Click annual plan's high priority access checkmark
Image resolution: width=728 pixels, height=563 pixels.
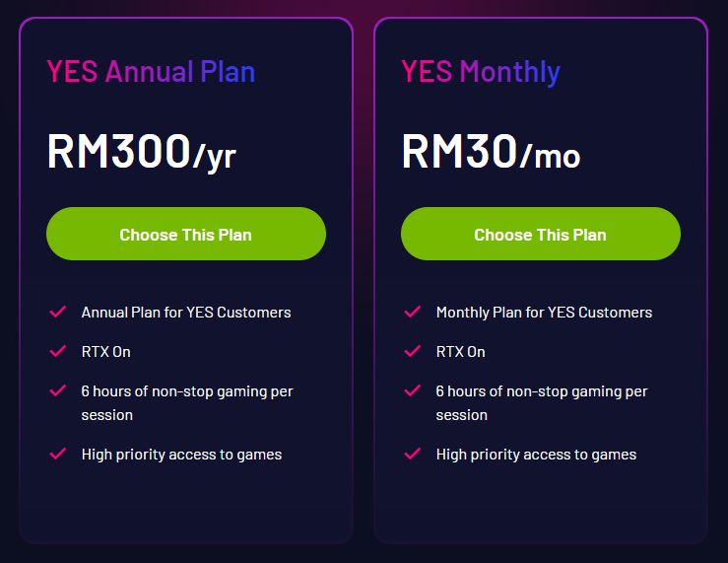pos(58,454)
